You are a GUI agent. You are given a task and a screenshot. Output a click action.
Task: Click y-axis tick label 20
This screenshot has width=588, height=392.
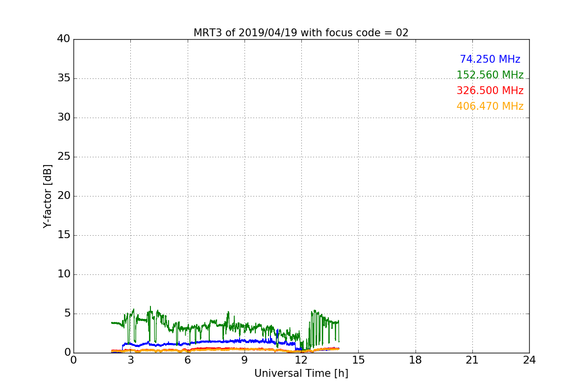64,196
